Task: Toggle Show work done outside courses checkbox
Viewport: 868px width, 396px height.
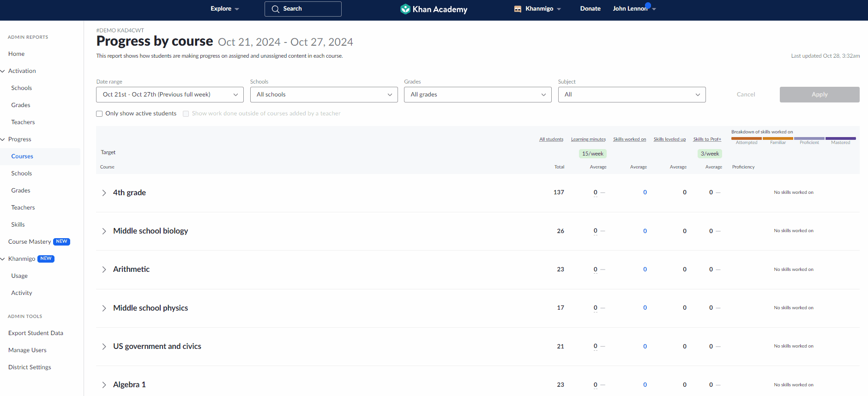Action: 186,114
